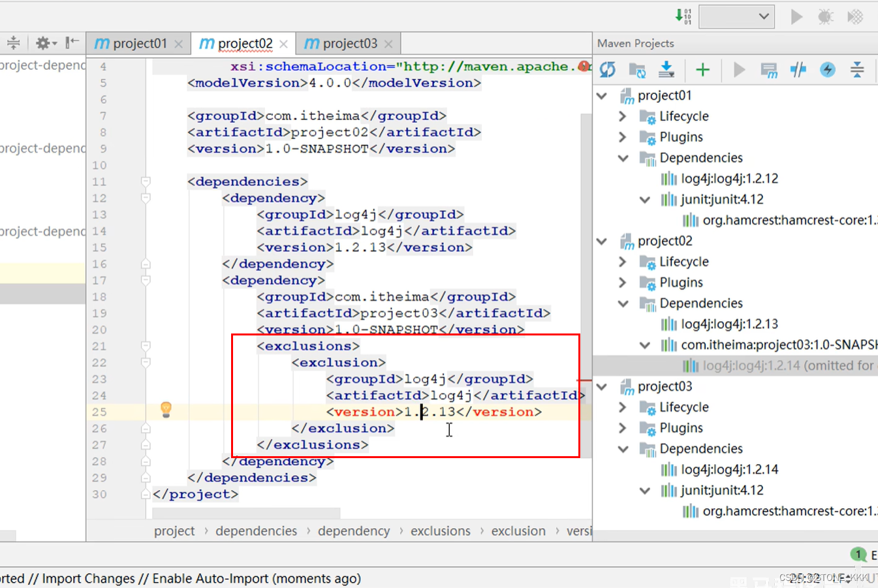Click the Debug bug icon in toolbar
878x588 pixels.
click(x=825, y=16)
